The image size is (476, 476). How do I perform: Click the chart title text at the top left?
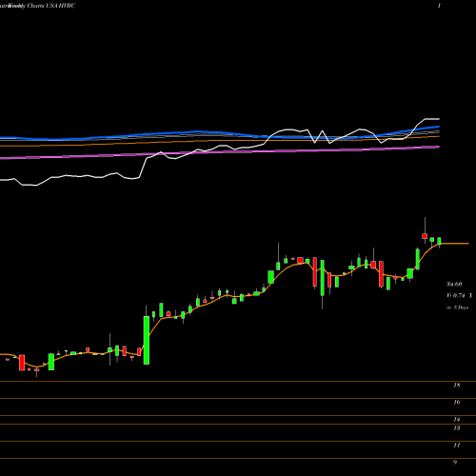click(x=38, y=6)
